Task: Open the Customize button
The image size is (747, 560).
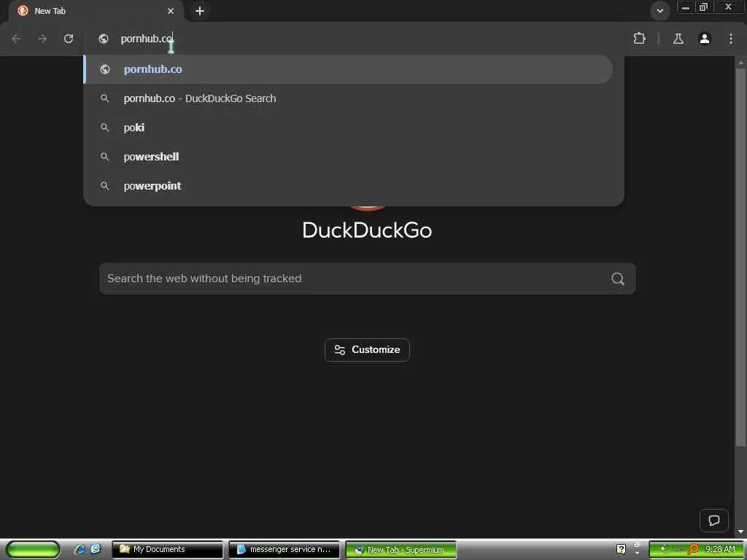Action: (367, 350)
